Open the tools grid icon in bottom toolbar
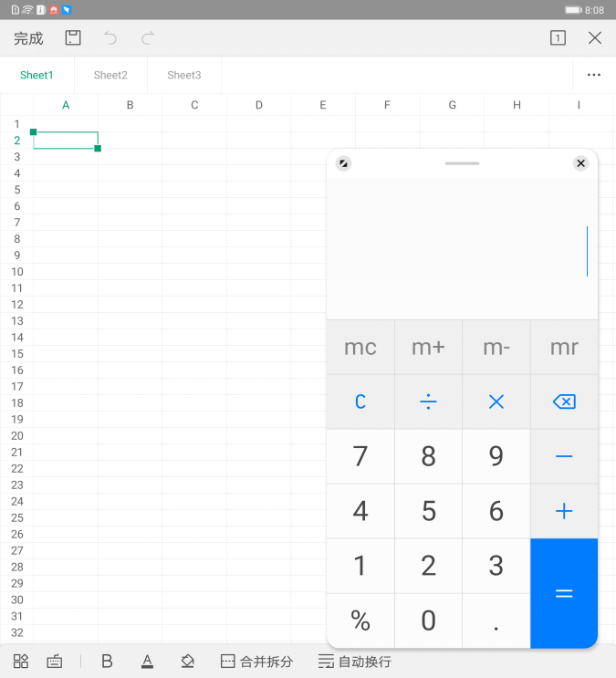The width and height of the screenshot is (616, 678). tap(21, 662)
